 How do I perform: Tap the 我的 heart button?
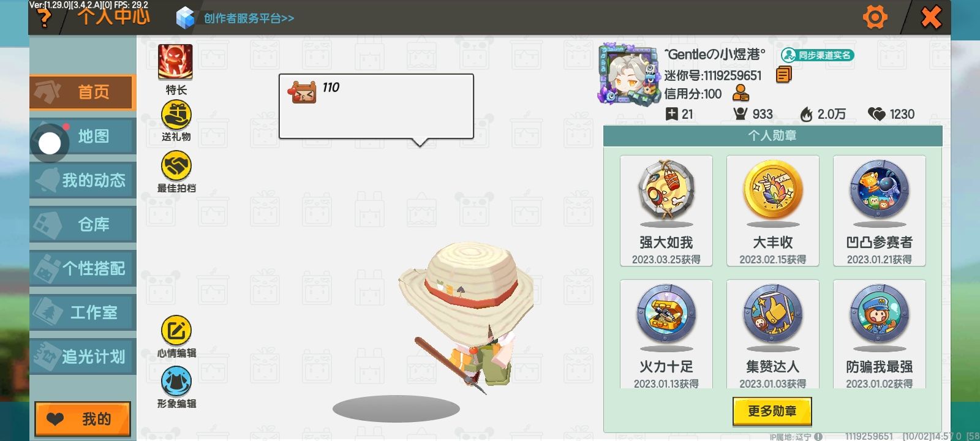(x=83, y=419)
